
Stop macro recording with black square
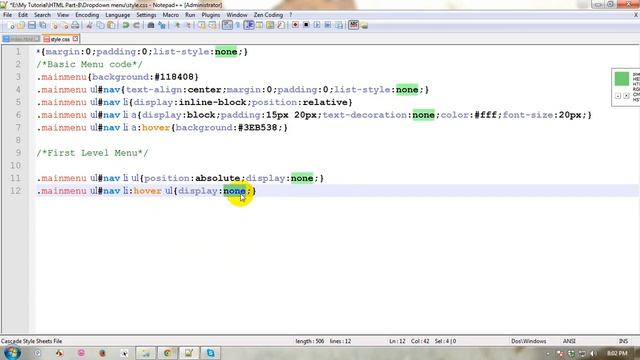pyautogui.click(x=306, y=25)
